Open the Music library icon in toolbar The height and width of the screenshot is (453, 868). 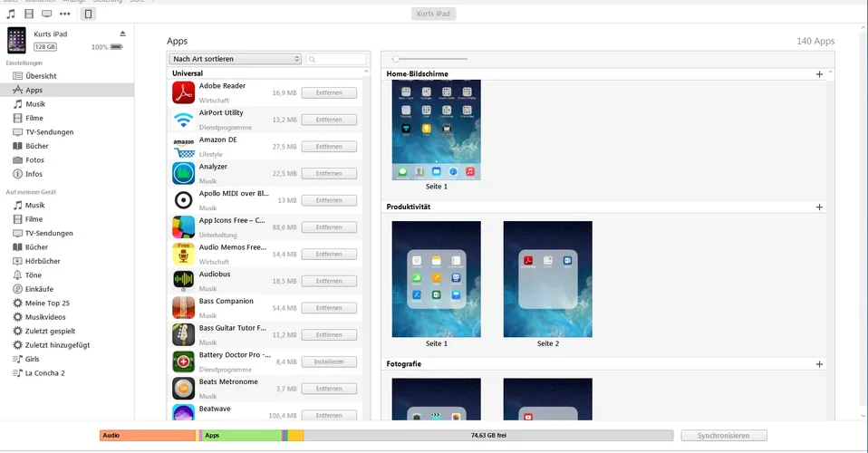point(11,14)
